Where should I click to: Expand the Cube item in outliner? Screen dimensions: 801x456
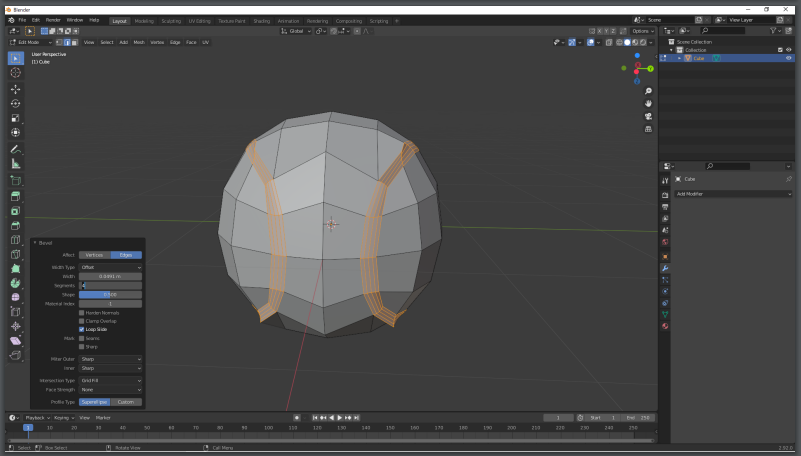[679, 58]
